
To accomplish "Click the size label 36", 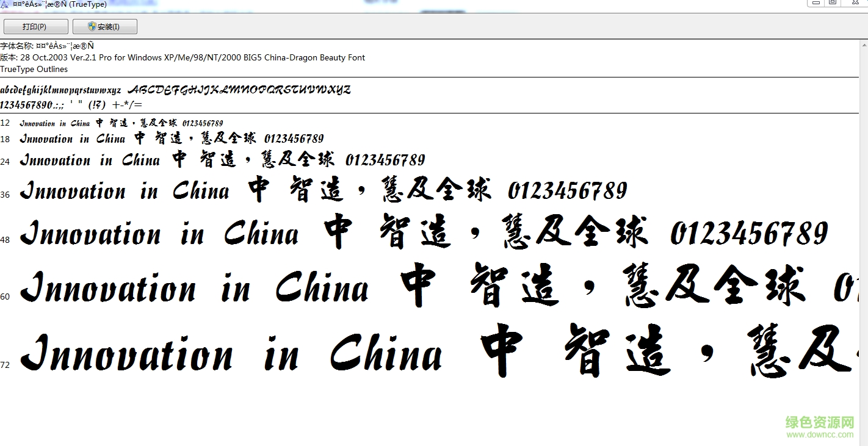I will click(5, 195).
